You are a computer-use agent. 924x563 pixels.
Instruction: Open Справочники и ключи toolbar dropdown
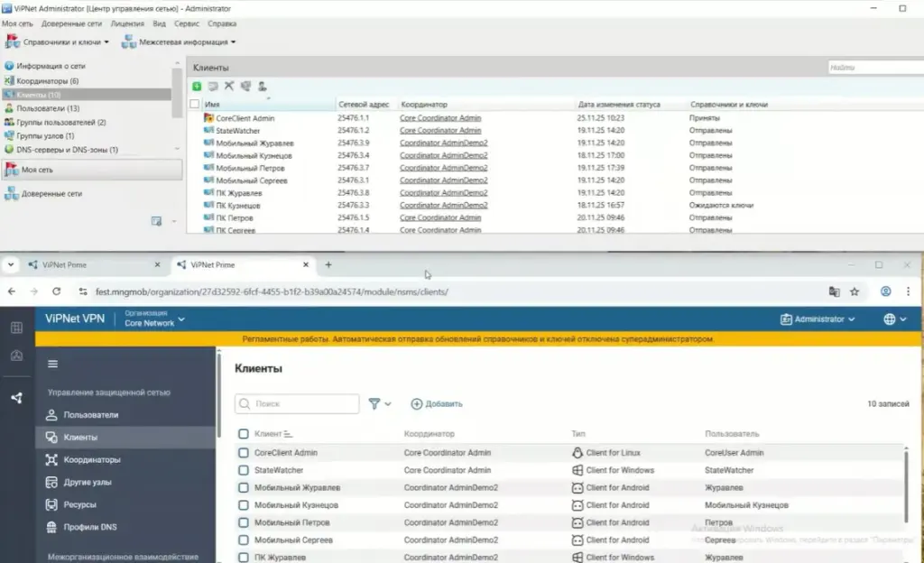tap(57, 42)
